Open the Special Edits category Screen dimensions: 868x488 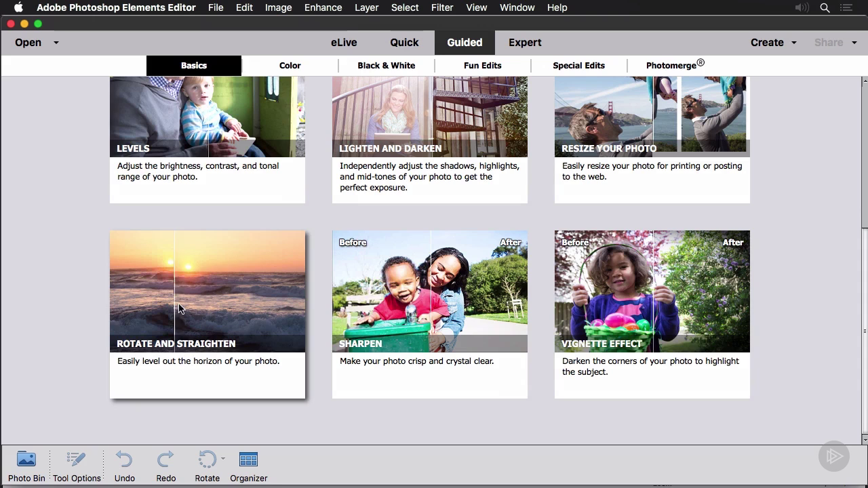578,65
